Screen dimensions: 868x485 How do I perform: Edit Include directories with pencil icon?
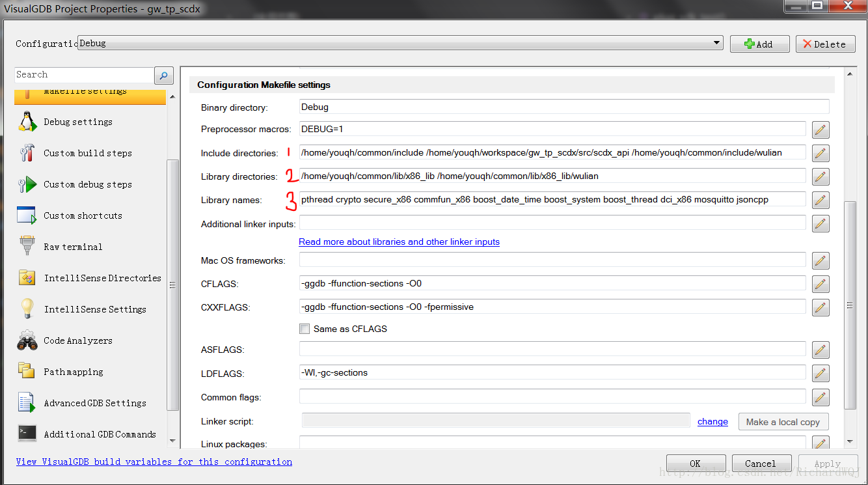point(821,153)
